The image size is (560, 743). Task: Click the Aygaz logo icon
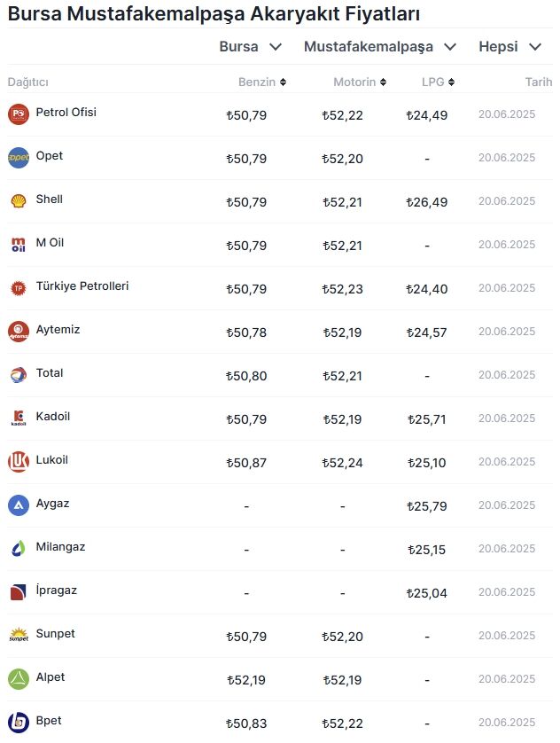pyautogui.click(x=19, y=505)
